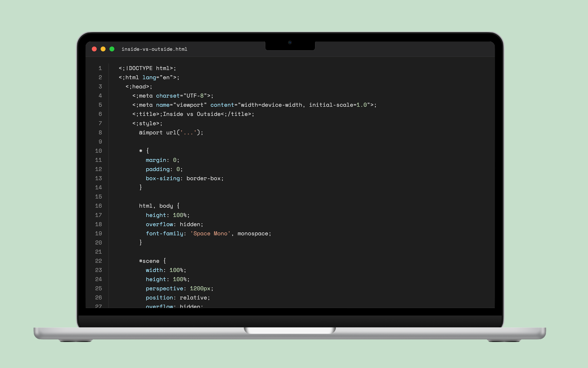The image size is (588, 368).
Task: Click width: 100% on line 23
Action: [166, 270]
